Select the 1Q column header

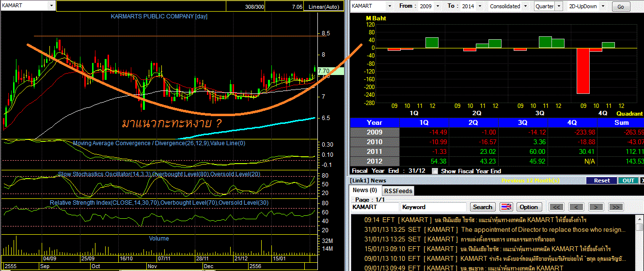click(424, 122)
